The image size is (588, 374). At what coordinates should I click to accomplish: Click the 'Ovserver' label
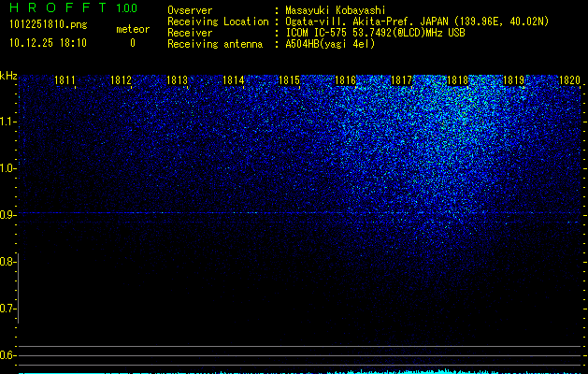click(x=190, y=10)
